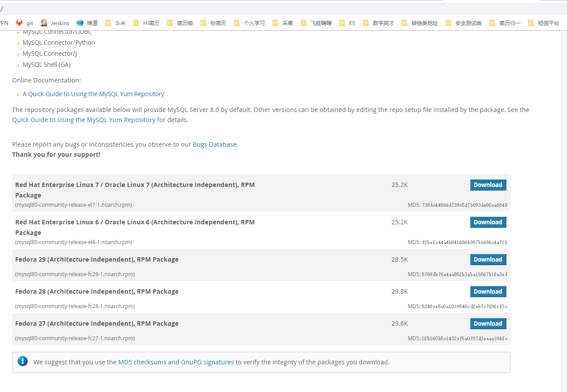Click the fc28 RPM filename text
The height and width of the screenshot is (392, 567).
coord(75,306)
